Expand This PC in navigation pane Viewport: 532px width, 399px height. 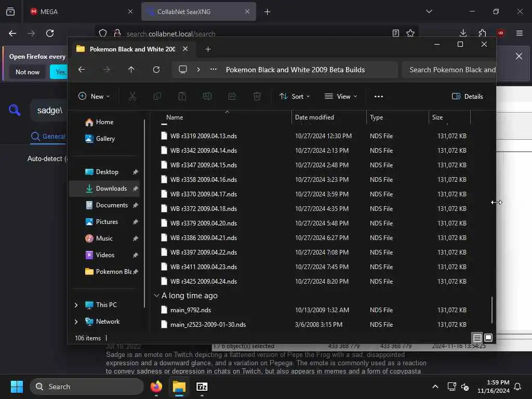(x=76, y=305)
